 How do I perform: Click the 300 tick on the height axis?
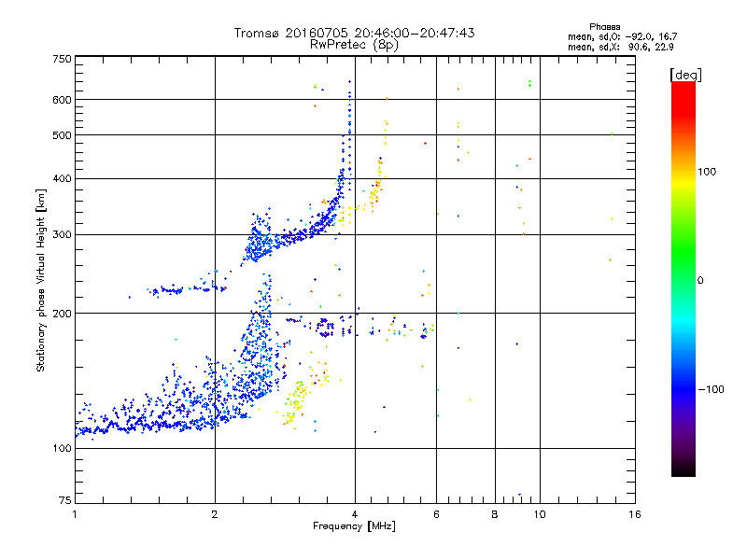[62, 234]
